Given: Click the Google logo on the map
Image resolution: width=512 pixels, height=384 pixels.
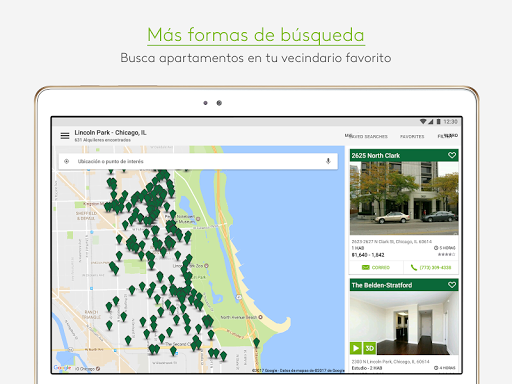Looking at the screenshot, I should (63, 368).
